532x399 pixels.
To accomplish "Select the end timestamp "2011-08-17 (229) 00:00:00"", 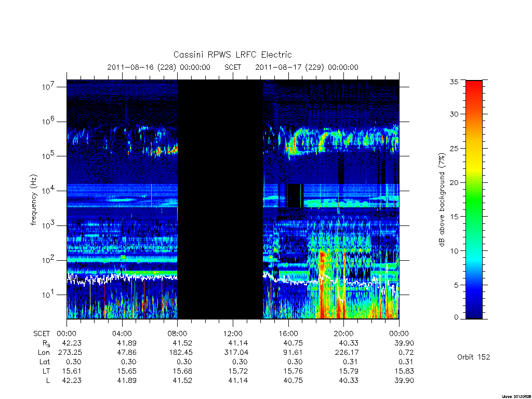I will click(x=307, y=67).
